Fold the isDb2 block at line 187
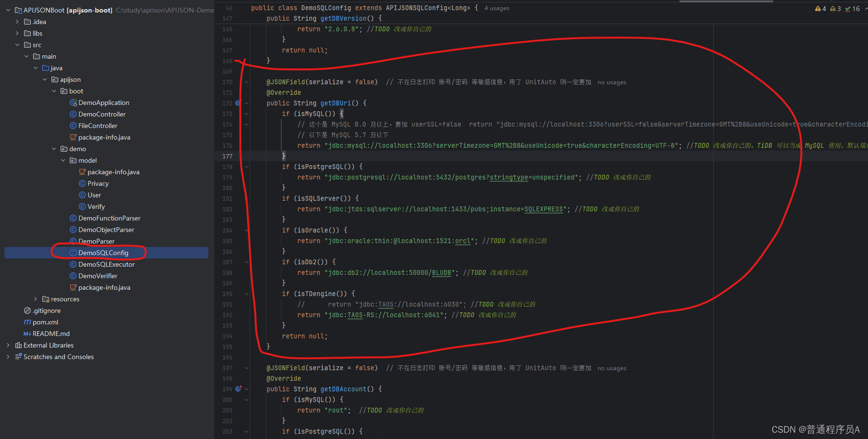868x439 pixels. click(x=246, y=262)
